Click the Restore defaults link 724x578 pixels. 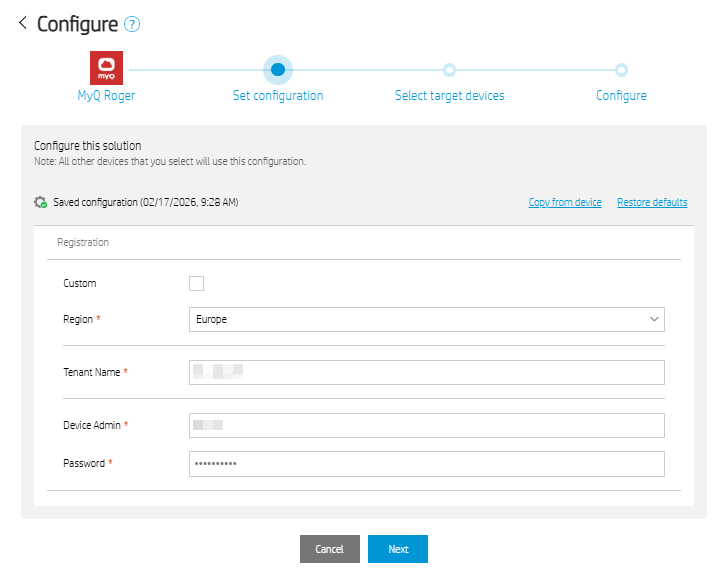pos(652,202)
